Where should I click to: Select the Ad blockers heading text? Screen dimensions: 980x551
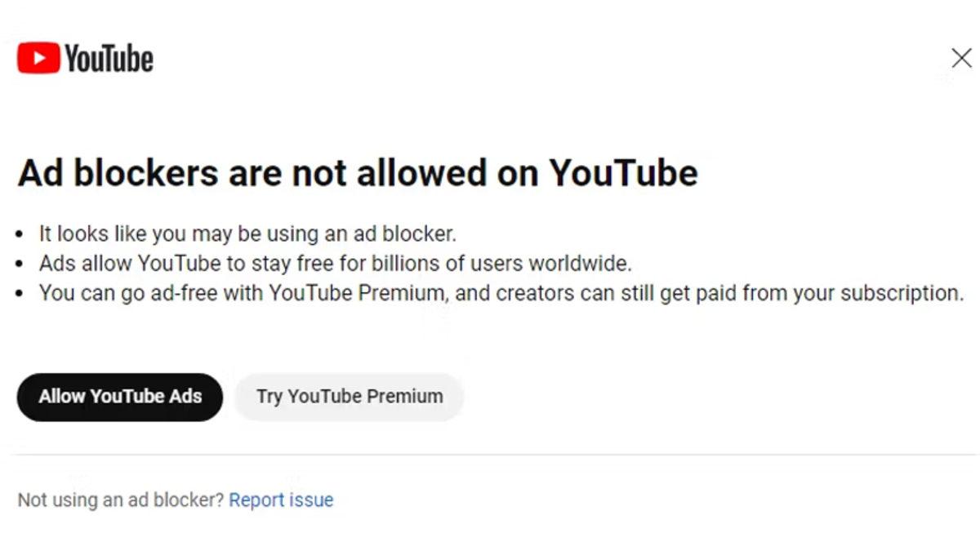[x=357, y=172]
